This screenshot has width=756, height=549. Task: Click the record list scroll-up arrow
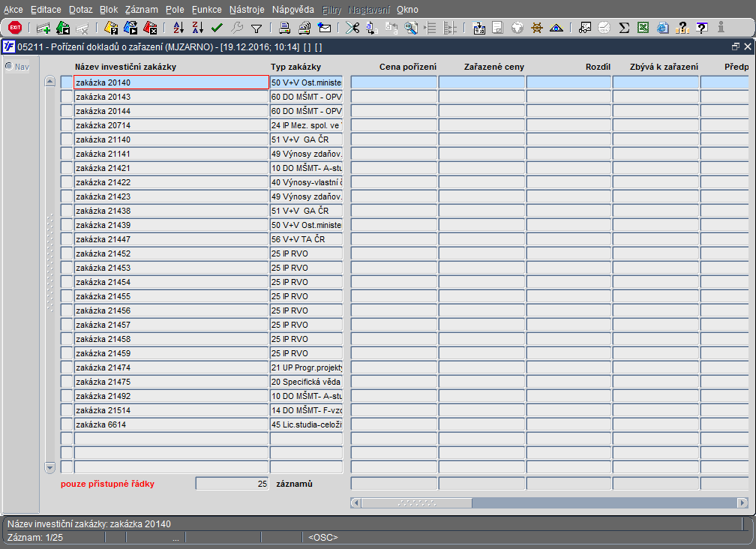pos(49,81)
